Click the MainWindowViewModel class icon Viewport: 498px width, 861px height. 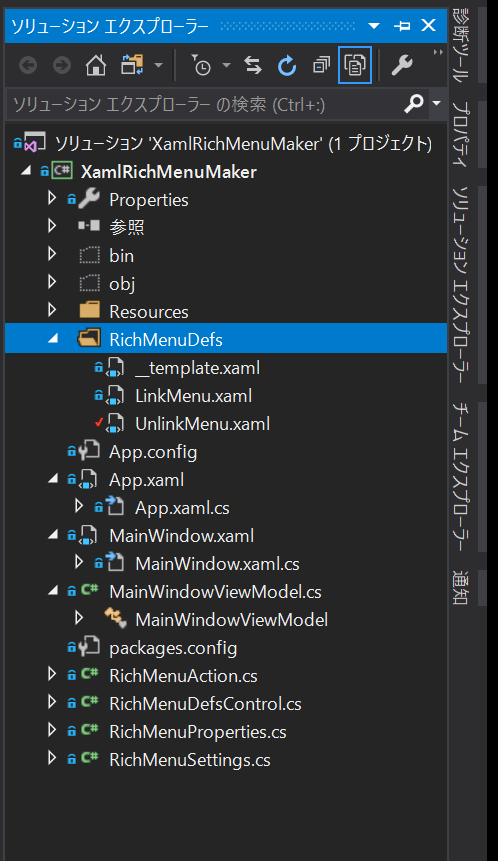(x=116, y=619)
